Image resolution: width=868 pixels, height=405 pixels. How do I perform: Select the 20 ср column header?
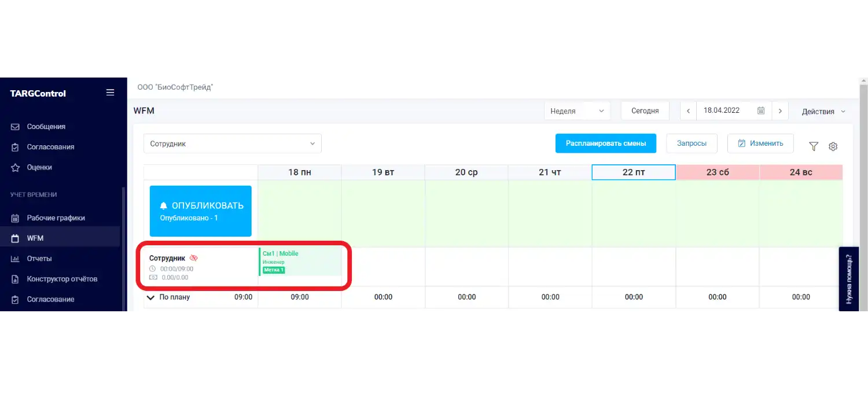(x=466, y=172)
